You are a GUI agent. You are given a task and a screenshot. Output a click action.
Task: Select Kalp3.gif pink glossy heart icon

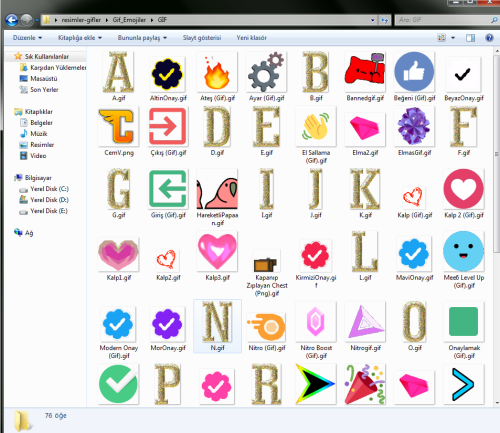click(217, 251)
